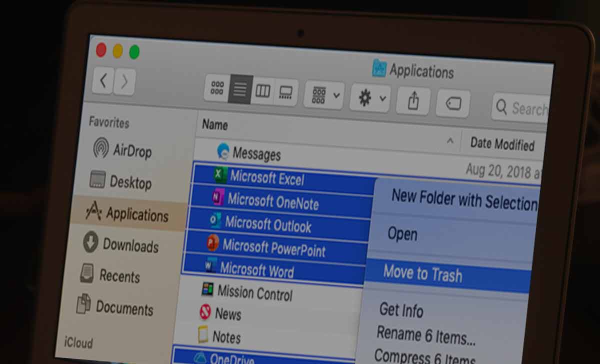Viewport: 600px width, 364px height.
Task: Choose Open in the context menu
Action: pyautogui.click(x=402, y=234)
